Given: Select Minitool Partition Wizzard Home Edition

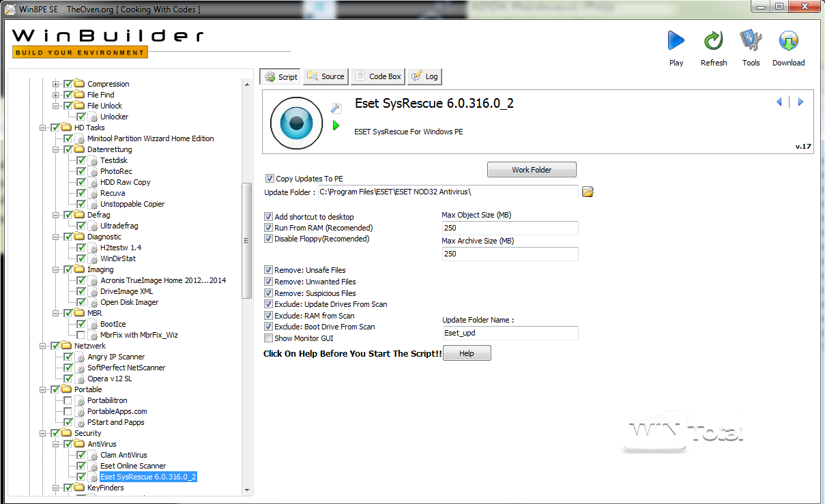Looking at the screenshot, I should [151, 138].
